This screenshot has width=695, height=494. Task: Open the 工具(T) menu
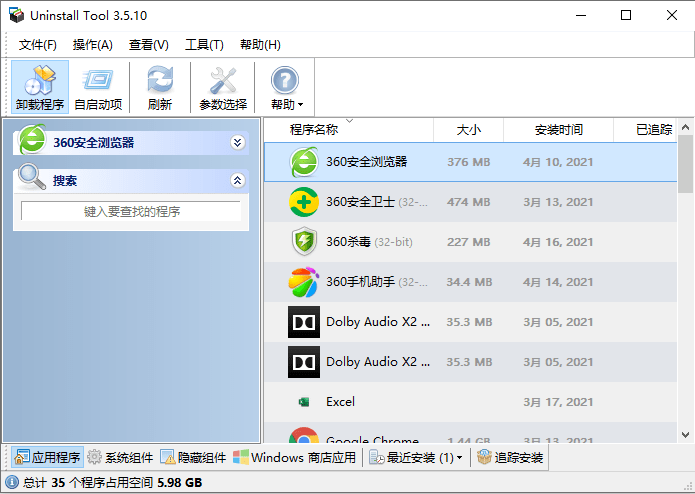pos(204,45)
